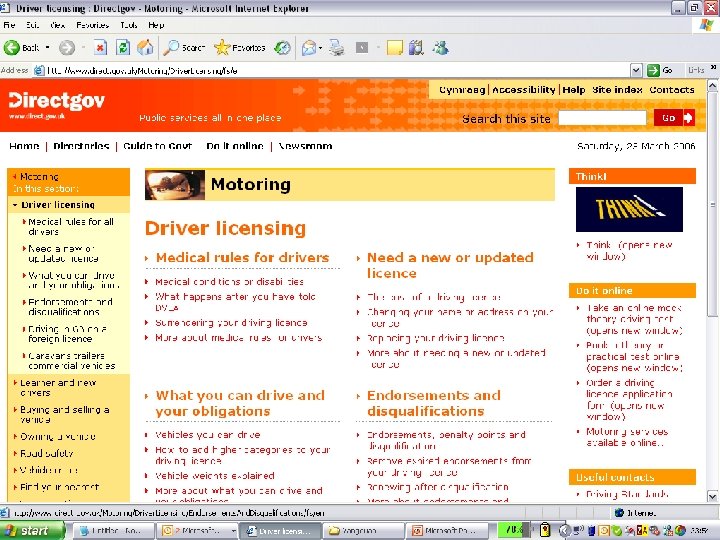Click the page icon in address bar
The height and width of the screenshot is (540, 720).
tap(39, 70)
